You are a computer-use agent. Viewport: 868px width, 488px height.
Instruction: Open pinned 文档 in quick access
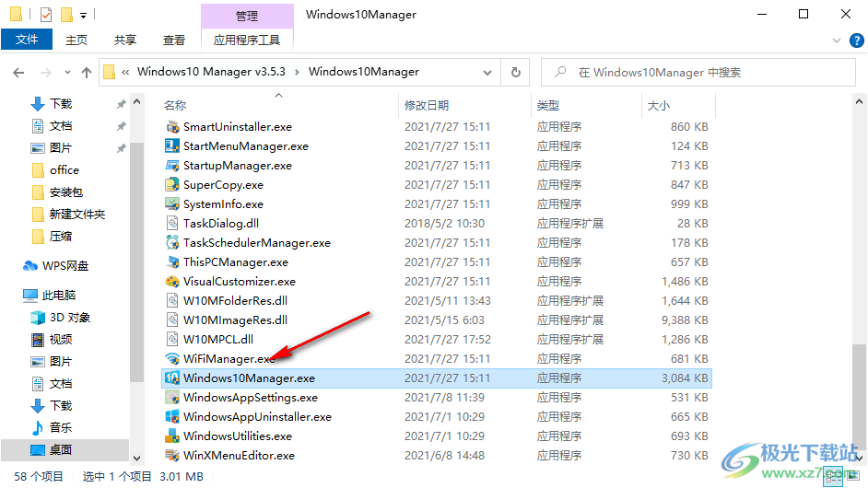(61, 125)
